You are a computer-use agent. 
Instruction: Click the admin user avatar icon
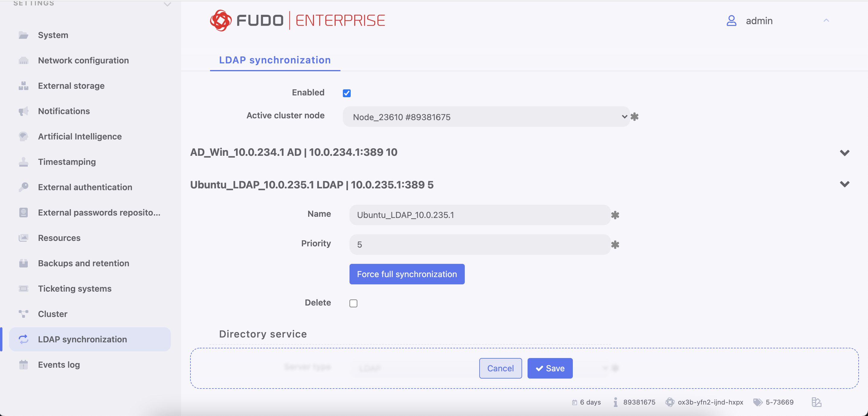731,21
